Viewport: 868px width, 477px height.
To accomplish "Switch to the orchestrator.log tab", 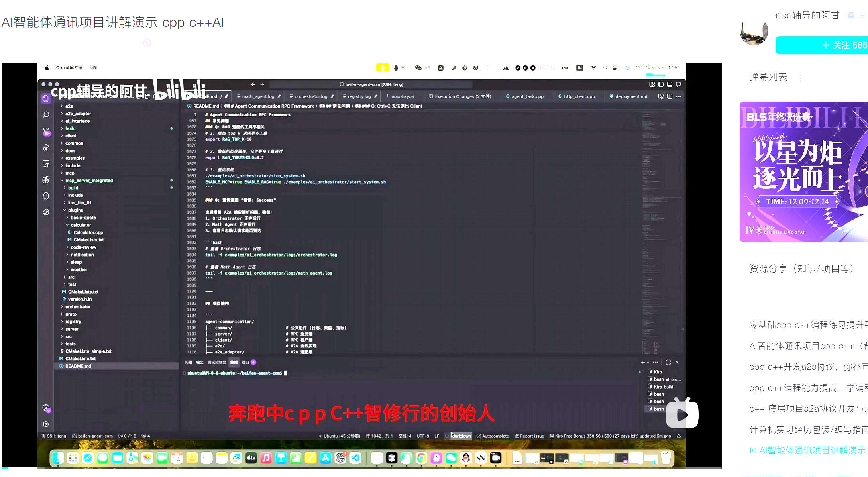I will point(310,96).
